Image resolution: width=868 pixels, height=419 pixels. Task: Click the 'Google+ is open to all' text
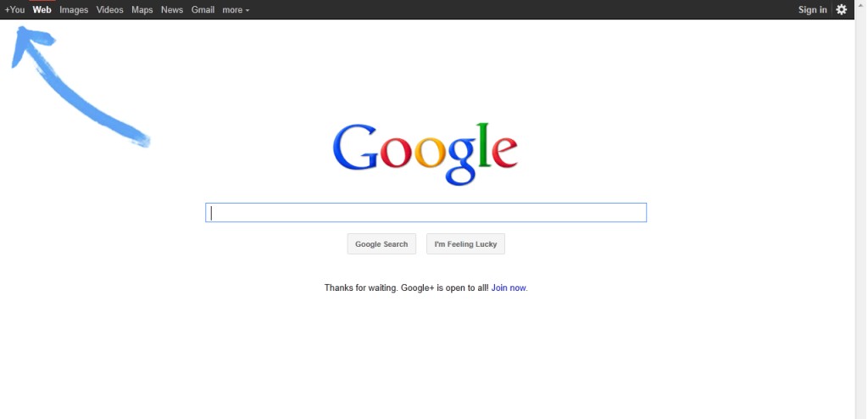pos(445,288)
